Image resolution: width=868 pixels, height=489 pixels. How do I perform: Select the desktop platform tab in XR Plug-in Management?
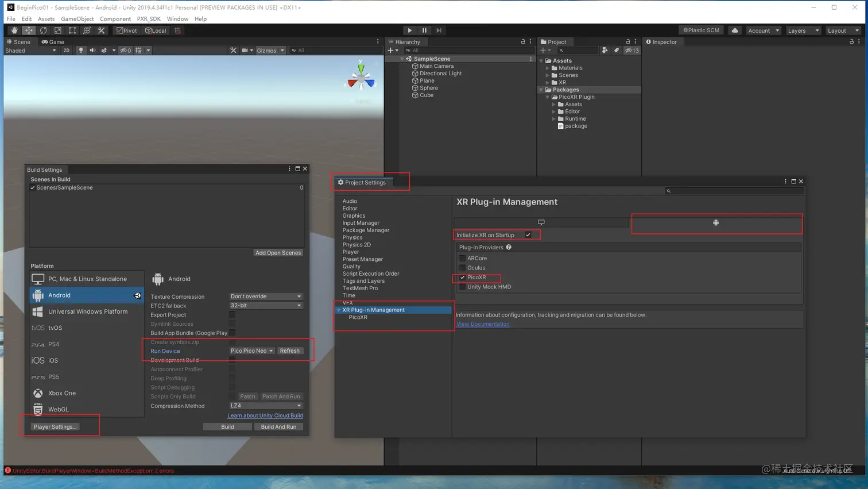coord(541,222)
